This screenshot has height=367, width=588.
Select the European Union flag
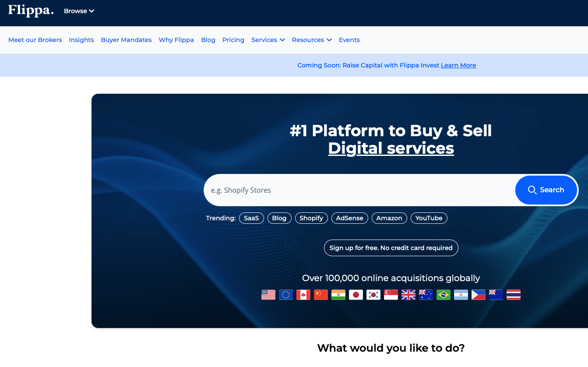tap(286, 295)
